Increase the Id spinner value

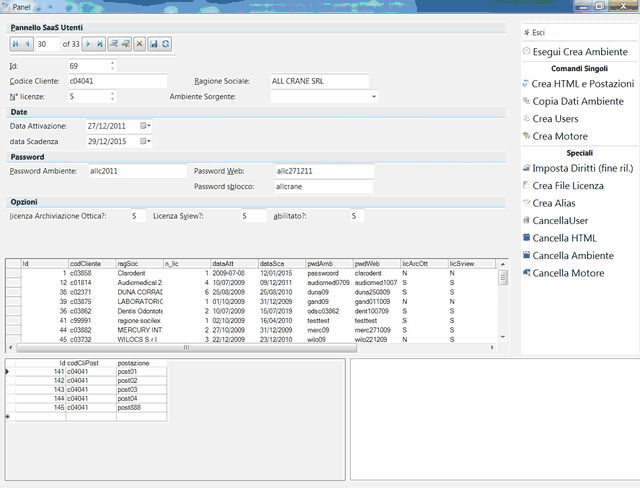click(112, 63)
